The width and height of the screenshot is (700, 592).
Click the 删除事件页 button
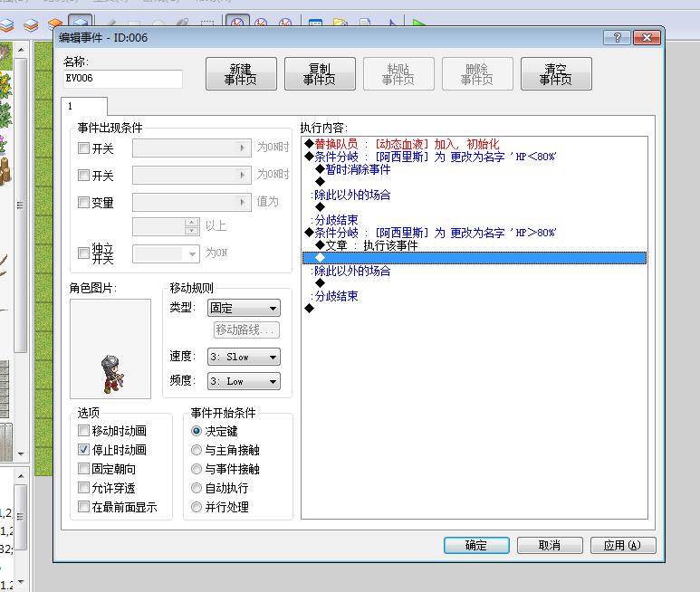477,74
